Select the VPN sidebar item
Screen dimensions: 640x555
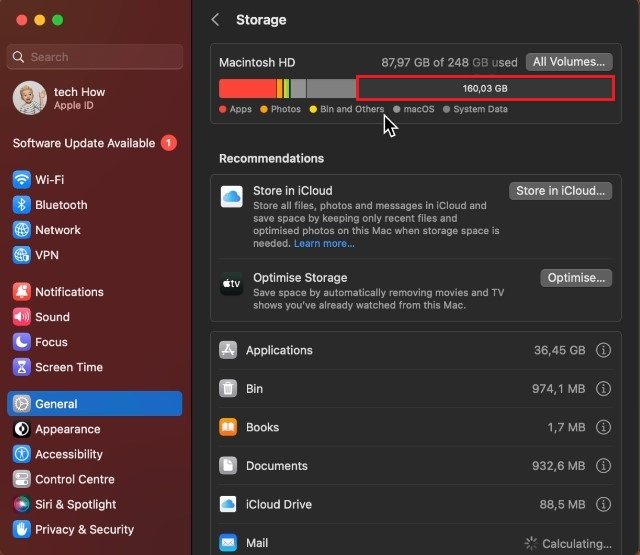tap(46, 255)
